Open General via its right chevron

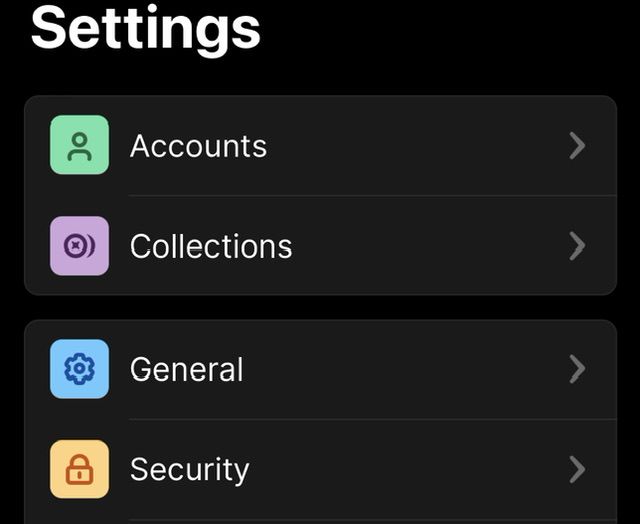coord(576,369)
